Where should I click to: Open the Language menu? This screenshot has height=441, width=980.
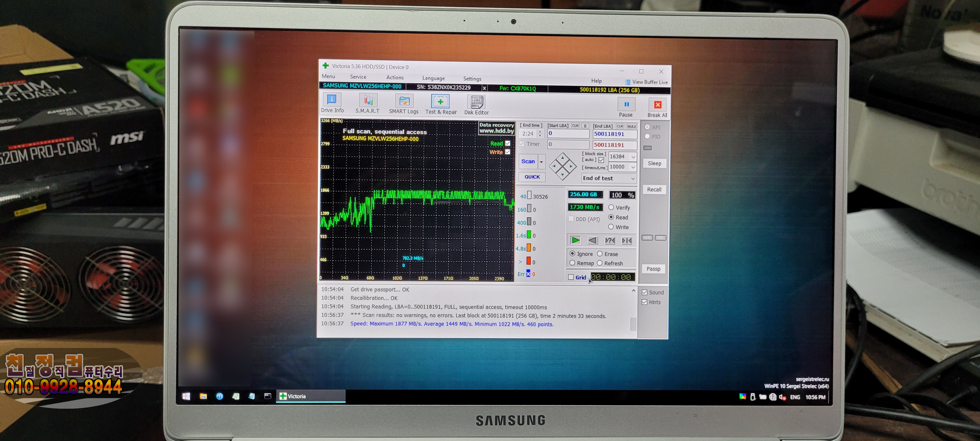(433, 78)
